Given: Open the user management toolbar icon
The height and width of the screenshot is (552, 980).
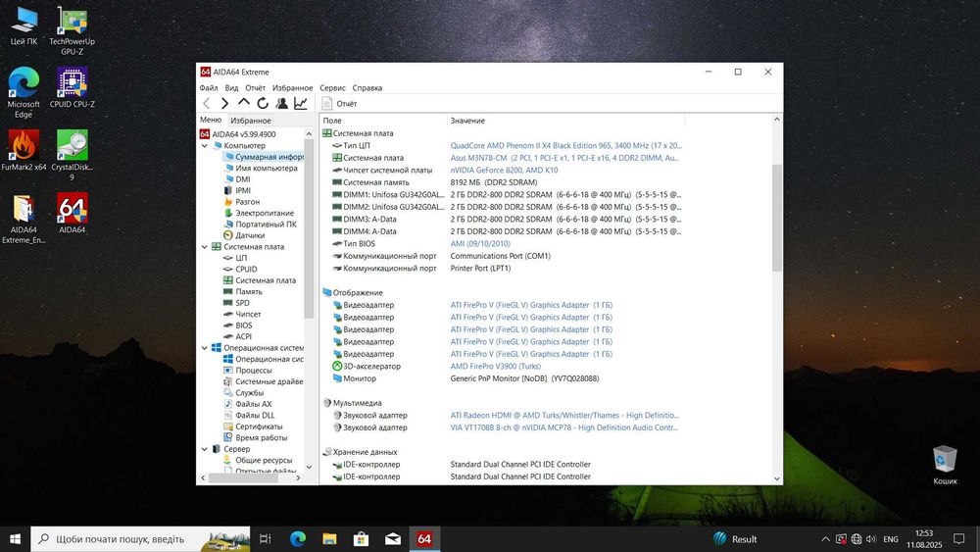Looking at the screenshot, I should (282, 103).
